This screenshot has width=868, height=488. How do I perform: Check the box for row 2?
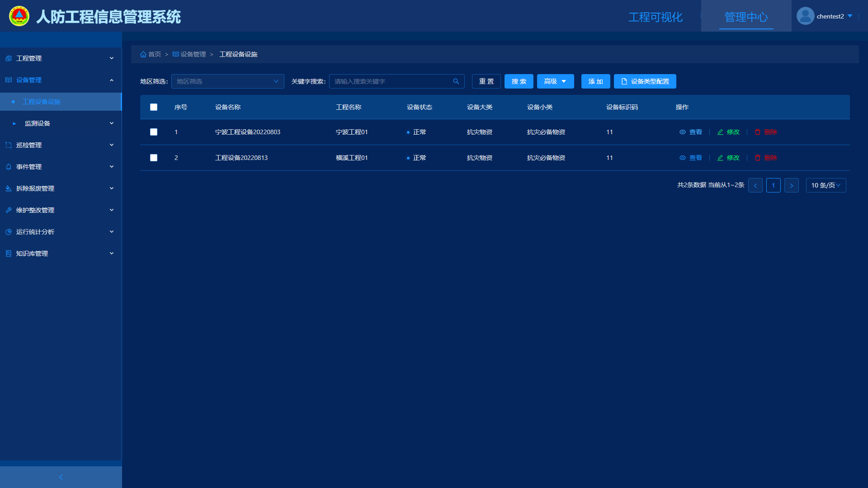pyautogui.click(x=154, y=158)
